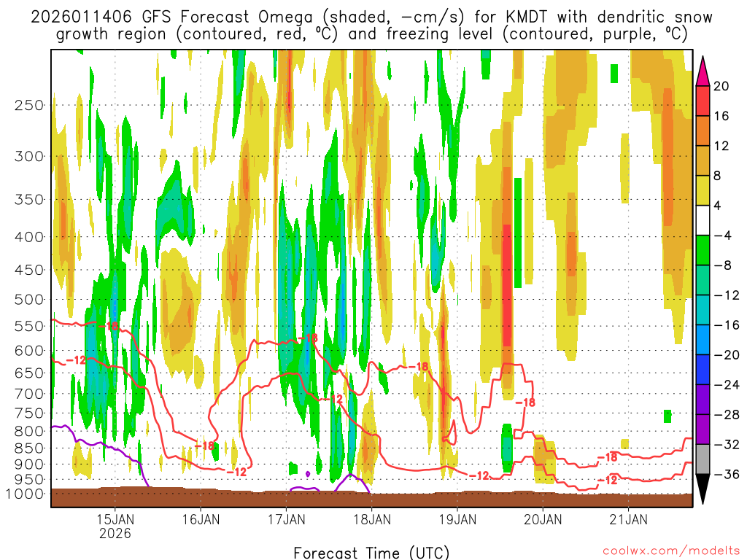Pick the yellow swatch between 4 and 8
747x560 pixels.
pyautogui.click(x=703, y=191)
